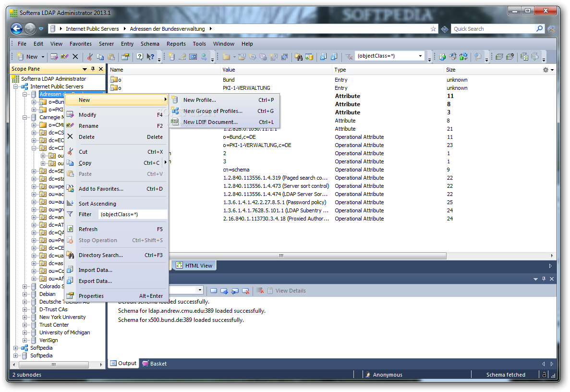The height and width of the screenshot is (392, 570).
Task: Click the Cut scissors toolbar icon
Action: coord(90,57)
